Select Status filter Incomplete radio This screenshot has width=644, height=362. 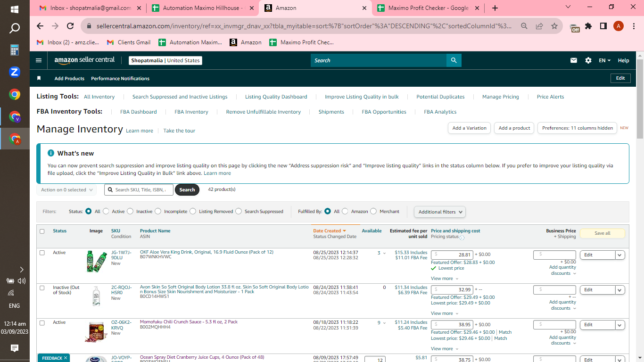tap(158, 211)
